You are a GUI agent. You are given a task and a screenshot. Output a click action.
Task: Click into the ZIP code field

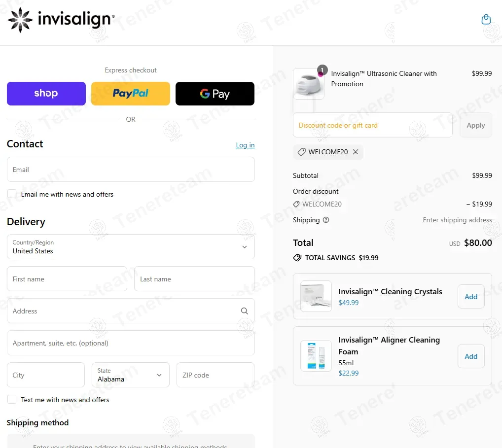215,375
